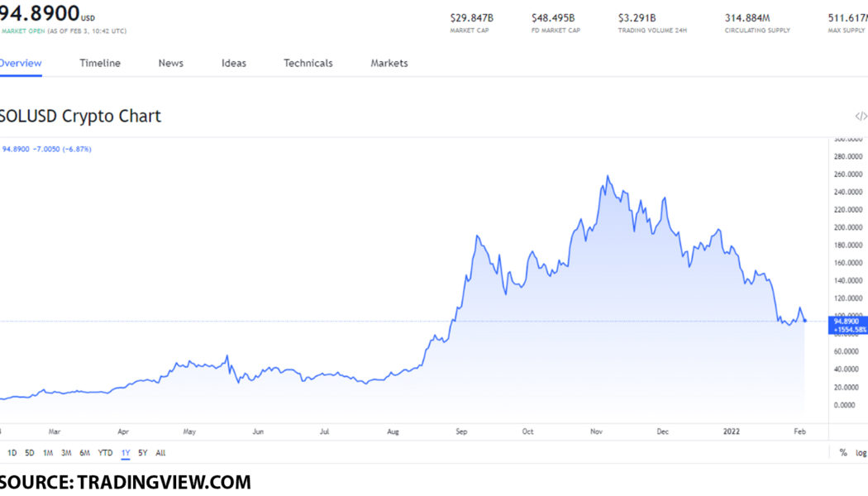Enable logarithmic scale
Viewport: 868px width, 496px height.
861,453
